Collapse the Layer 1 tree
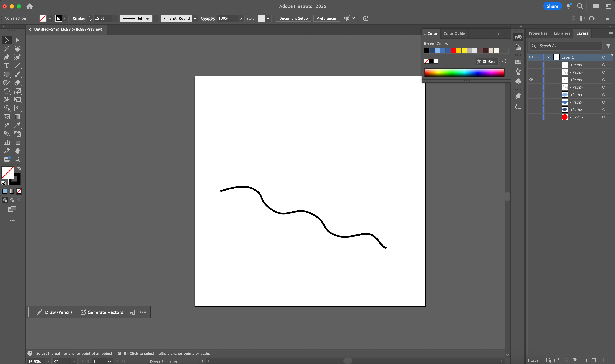Screen dimensions: 615x364 [x=548, y=57]
